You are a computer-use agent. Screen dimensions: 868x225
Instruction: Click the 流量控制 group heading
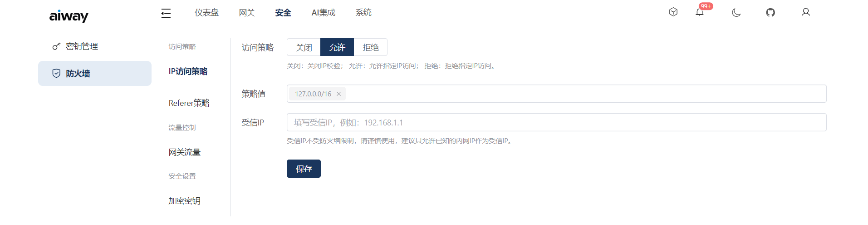point(182,128)
